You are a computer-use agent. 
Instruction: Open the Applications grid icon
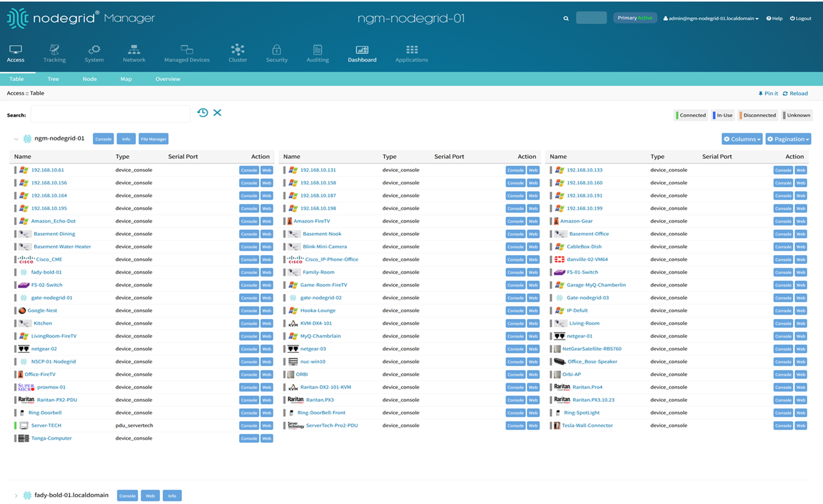[411, 50]
